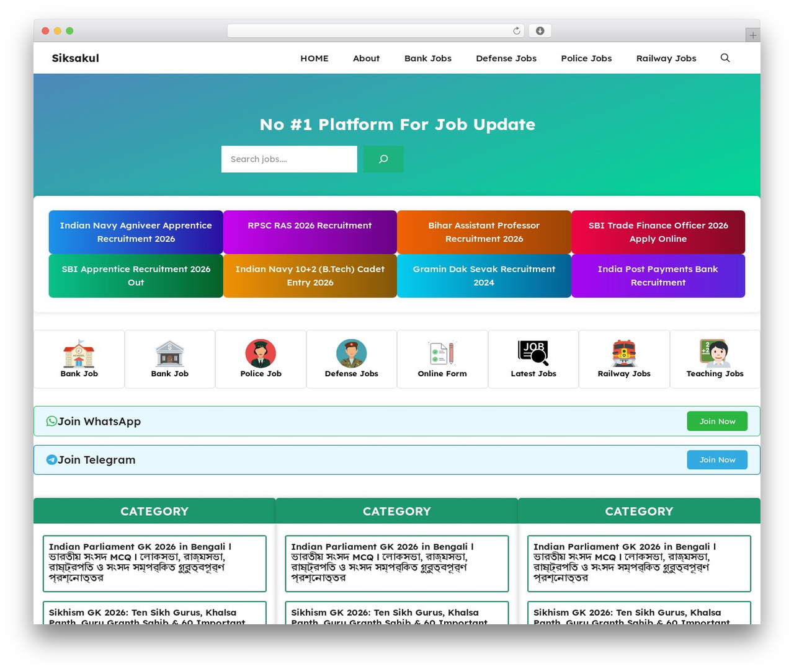Click the Railway Jobs train icon

point(624,353)
